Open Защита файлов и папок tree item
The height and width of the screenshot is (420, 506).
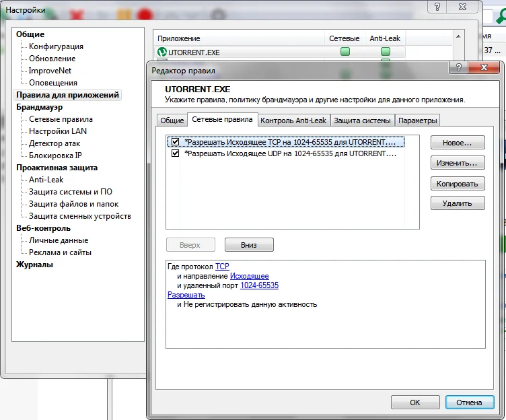pyautogui.click(x=73, y=204)
